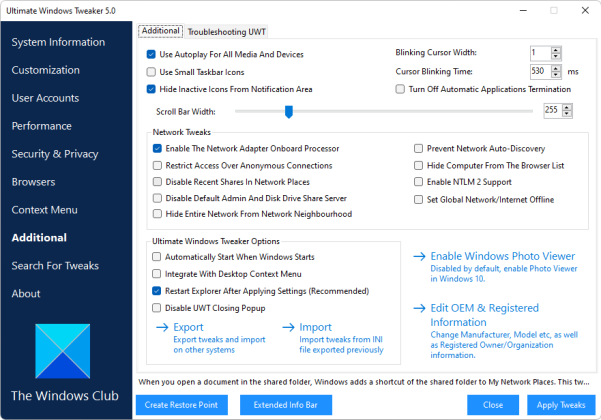Screen dimensions: 601x420
Task: Click the Export link
Action: tap(188, 327)
